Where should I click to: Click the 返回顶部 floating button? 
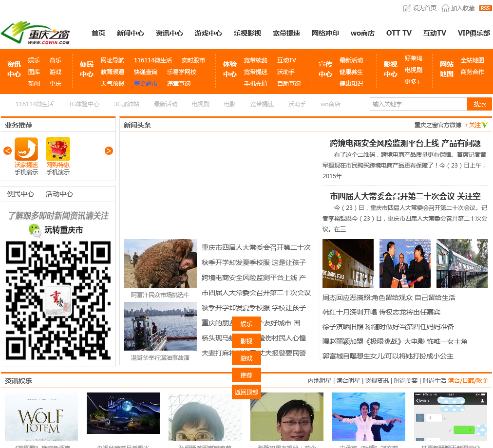(246, 392)
